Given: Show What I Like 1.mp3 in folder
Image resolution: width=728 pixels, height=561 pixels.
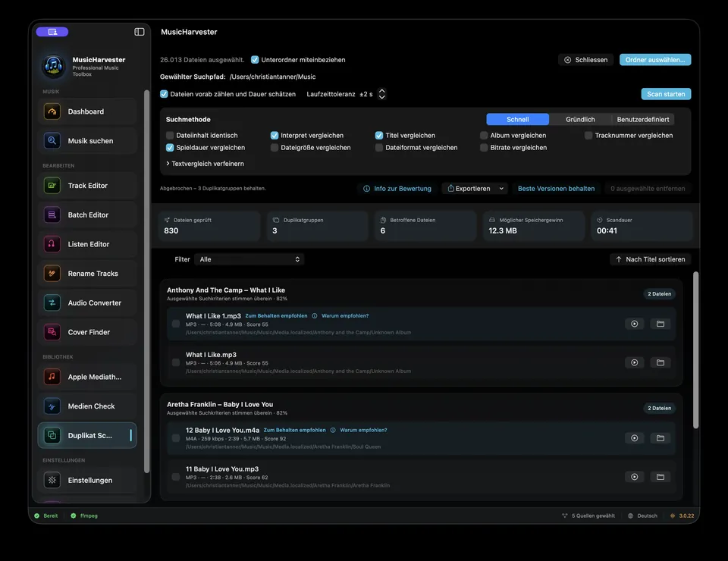Looking at the screenshot, I should pyautogui.click(x=661, y=324).
